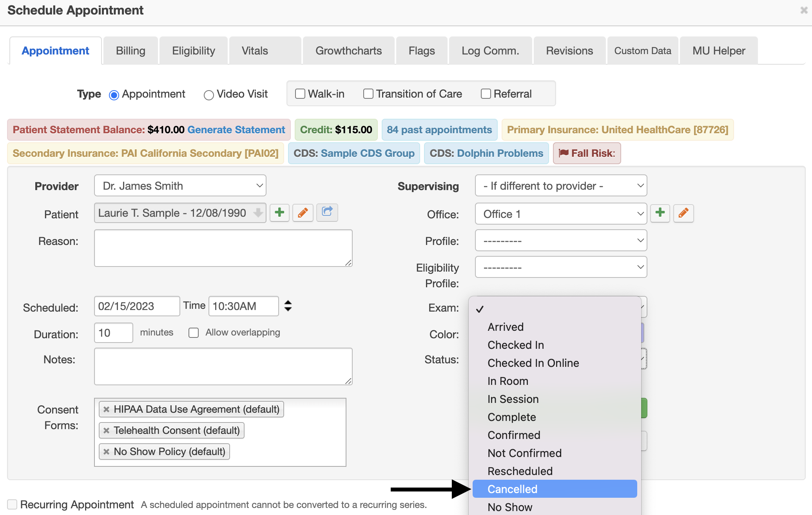Viewport: 812px width, 515px height.
Task: Click the Time input field
Action: click(x=243, y=306)
